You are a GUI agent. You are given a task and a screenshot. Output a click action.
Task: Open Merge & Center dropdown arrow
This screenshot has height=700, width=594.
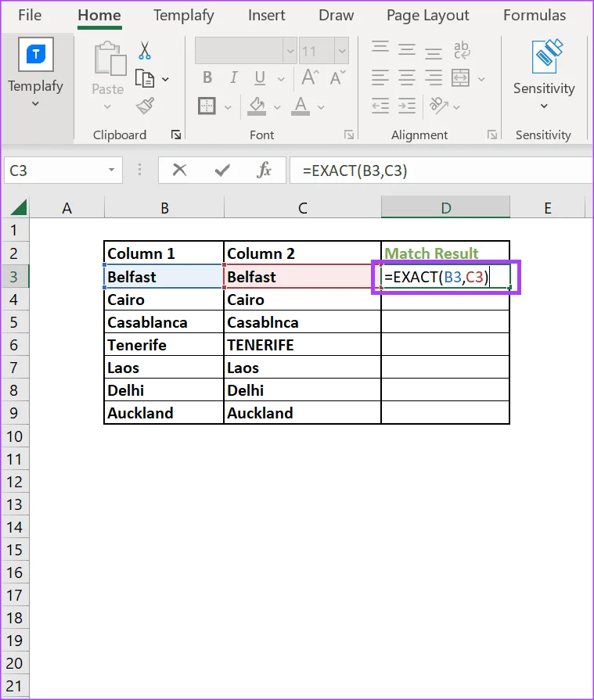(x=481, y=80)
